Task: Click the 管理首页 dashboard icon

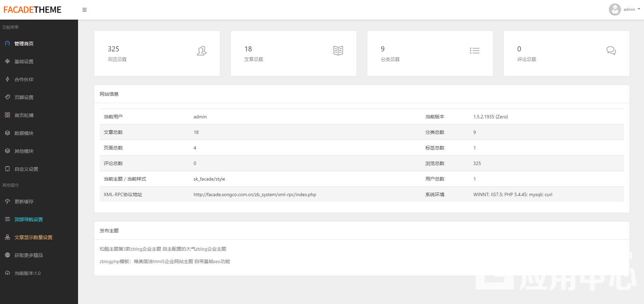Action: tap(7, 43)
